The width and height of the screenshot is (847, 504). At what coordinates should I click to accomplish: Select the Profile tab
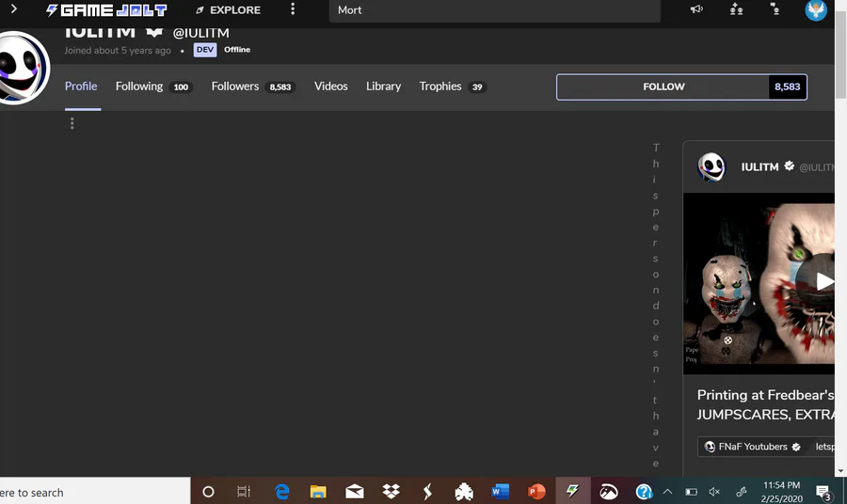pyautogui.click(x=81, y=87)
